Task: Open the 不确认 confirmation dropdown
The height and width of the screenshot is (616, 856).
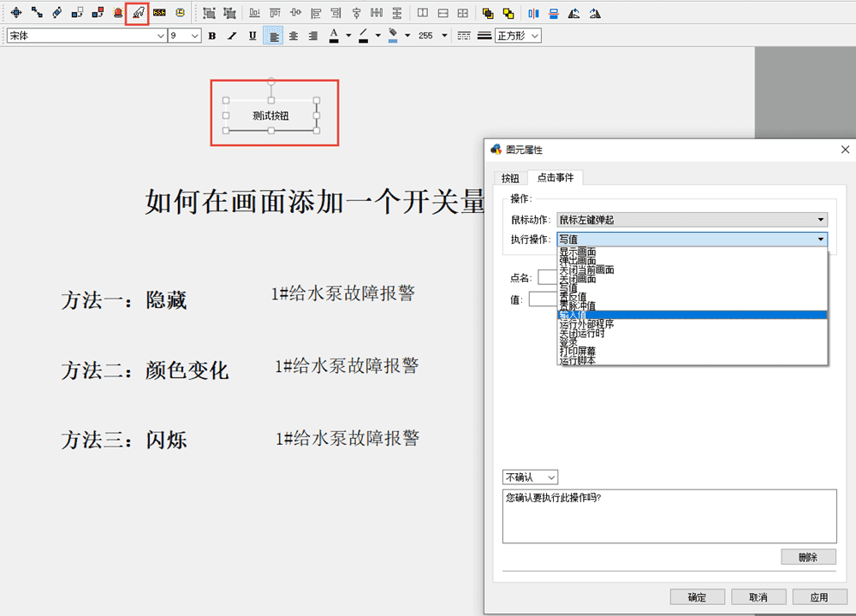Action: (530, 477)
